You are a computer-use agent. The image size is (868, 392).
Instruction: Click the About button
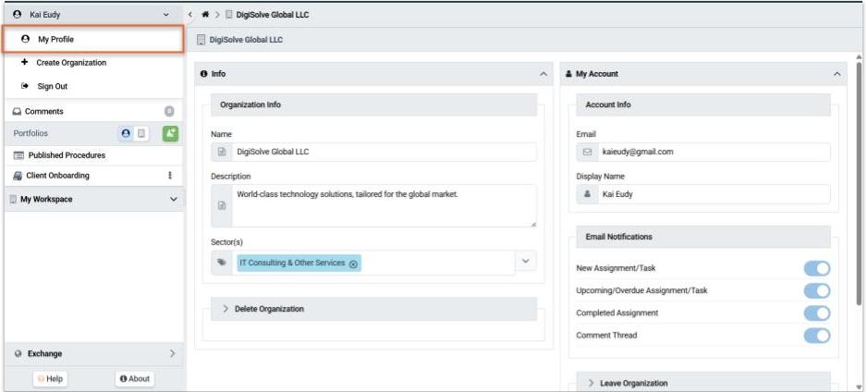[135, 378]
